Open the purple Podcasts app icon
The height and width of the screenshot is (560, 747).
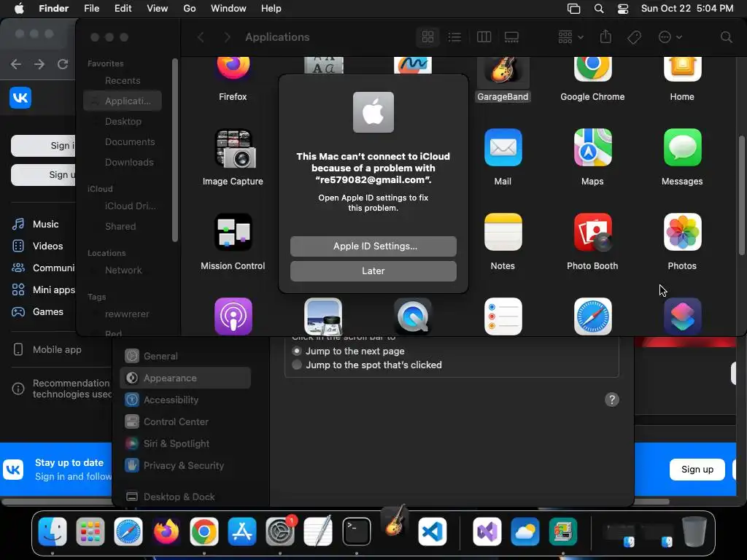pos(233,316)
